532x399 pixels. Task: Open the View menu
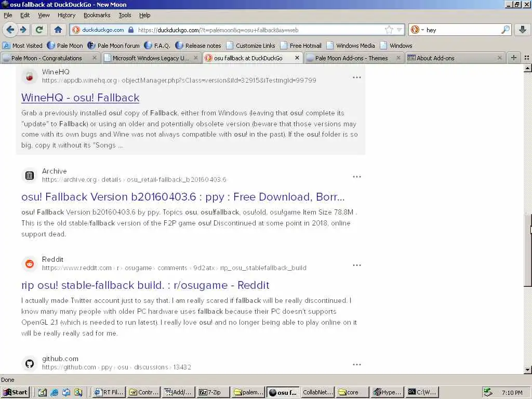pos(44,15)
